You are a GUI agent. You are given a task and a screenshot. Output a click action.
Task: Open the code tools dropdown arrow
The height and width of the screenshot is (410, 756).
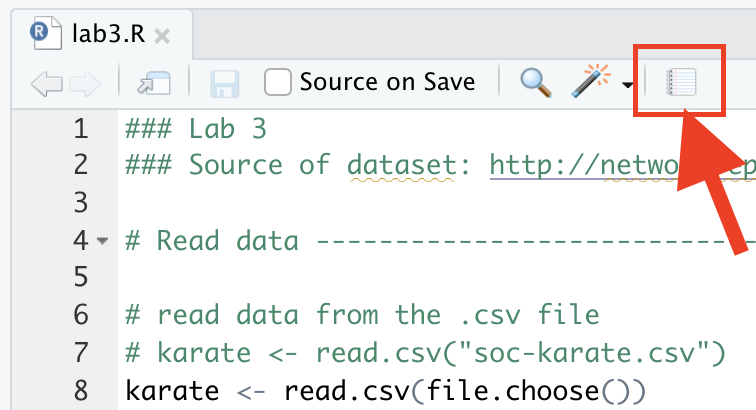(627, 85)
